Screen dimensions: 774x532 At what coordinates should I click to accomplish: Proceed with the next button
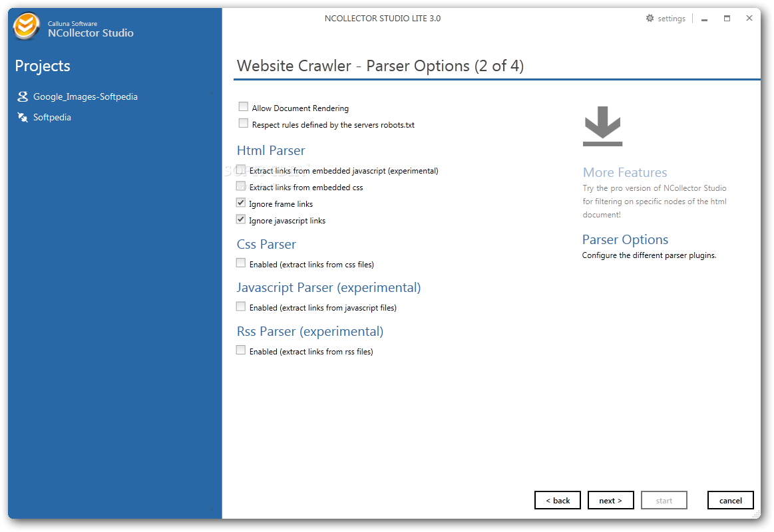coord(610,500)
